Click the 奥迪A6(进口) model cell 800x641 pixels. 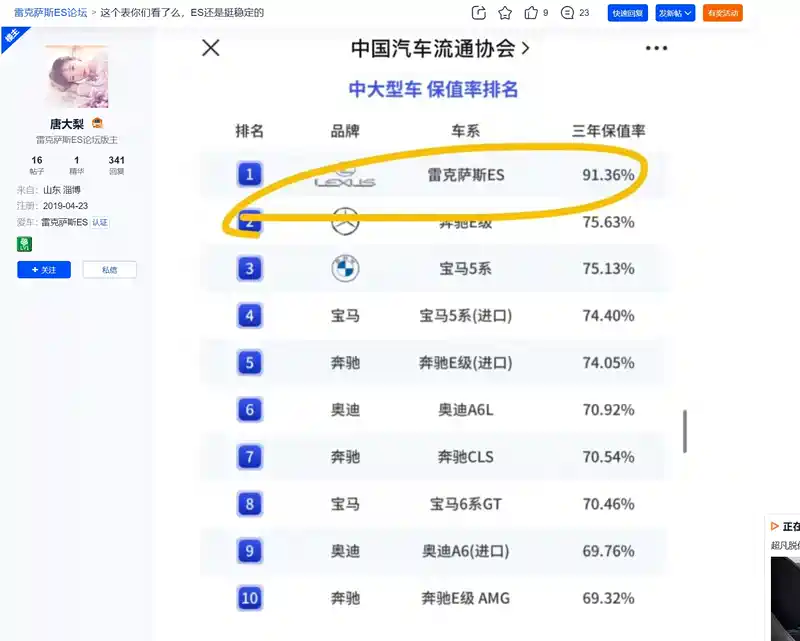[x=465, y=551]
